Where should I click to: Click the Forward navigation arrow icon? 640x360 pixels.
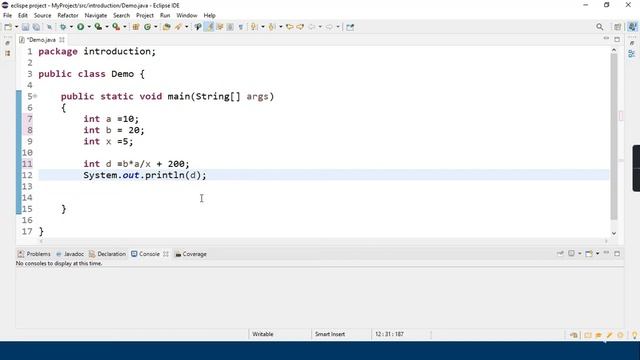pyautogui.click(x=329, y=27)
